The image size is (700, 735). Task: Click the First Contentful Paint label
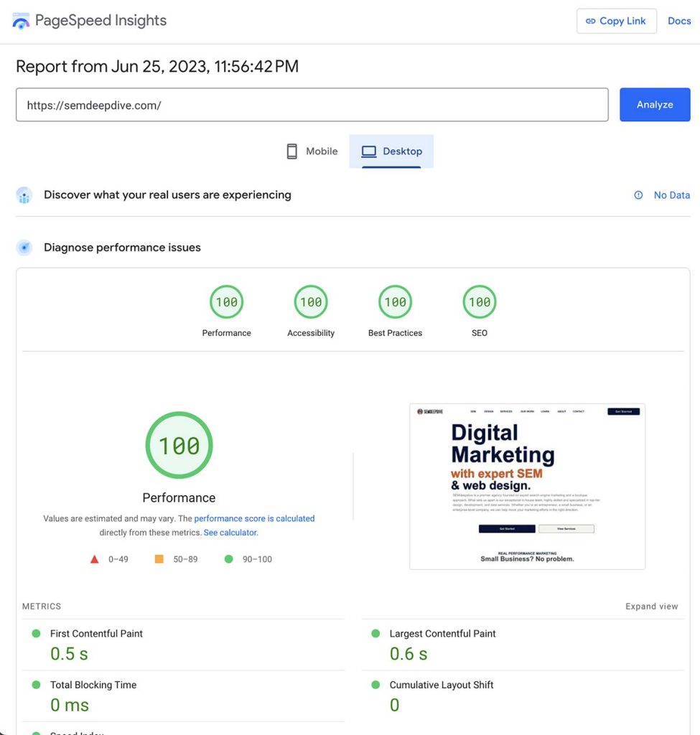[x=96, y=633]
